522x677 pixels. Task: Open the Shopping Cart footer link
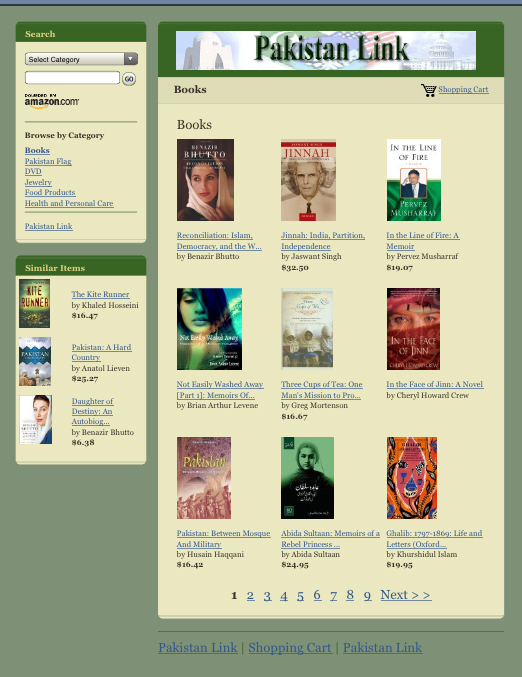coord(290,648)
